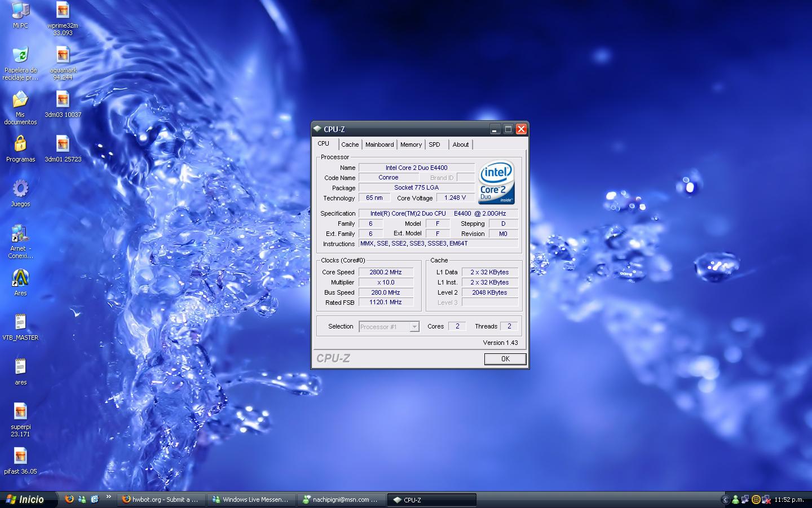This screenshot has height=508, width=812.
Task: Switch to Windows Live Messenger taskbar button
Action: [251, 500]
